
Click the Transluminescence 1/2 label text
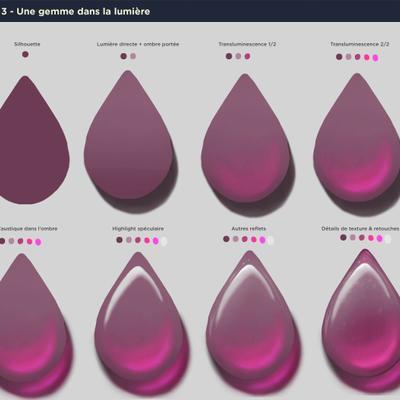[x=247, y=44]
